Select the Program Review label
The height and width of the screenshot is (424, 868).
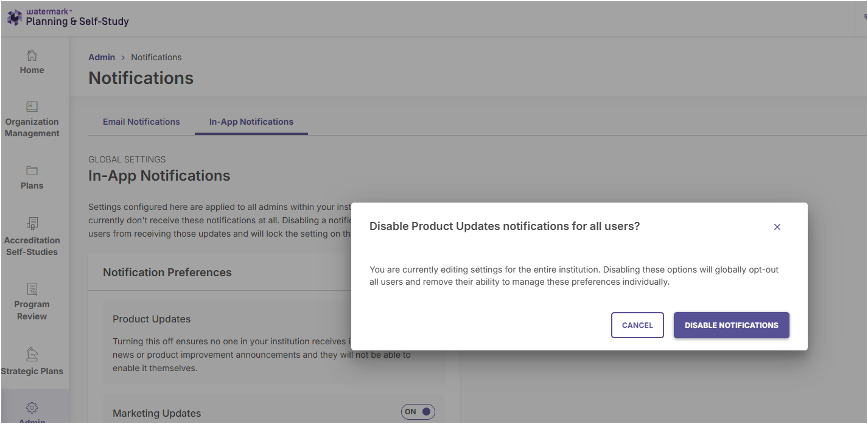(x=32, y=310)
